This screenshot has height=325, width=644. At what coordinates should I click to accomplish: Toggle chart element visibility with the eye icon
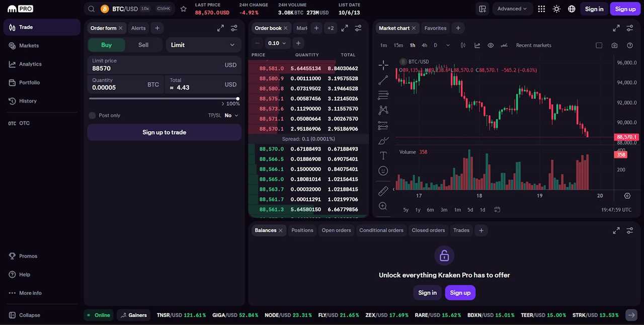[x=491, y=45]
